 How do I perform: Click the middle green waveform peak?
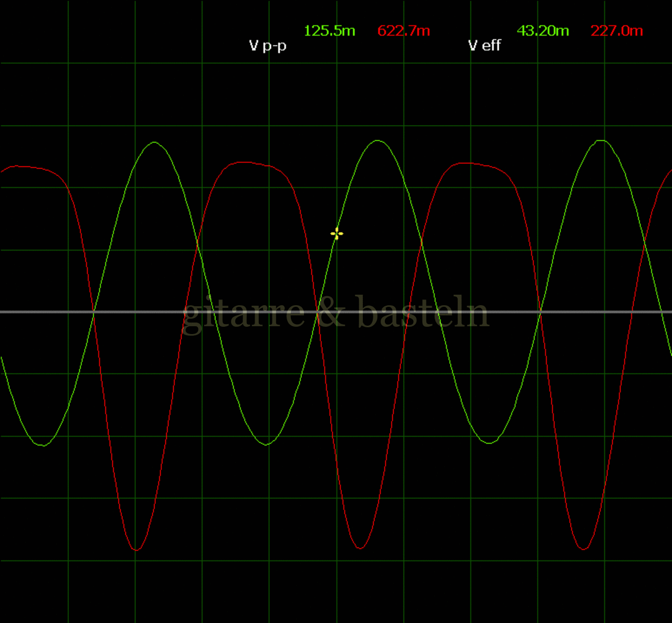click(378, 141)
